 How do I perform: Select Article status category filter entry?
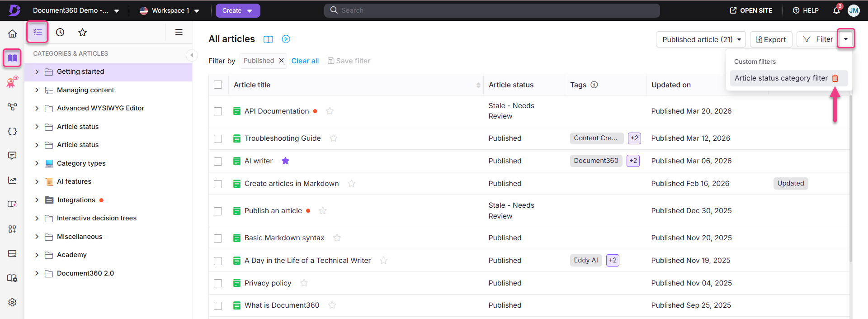[781, 78]
